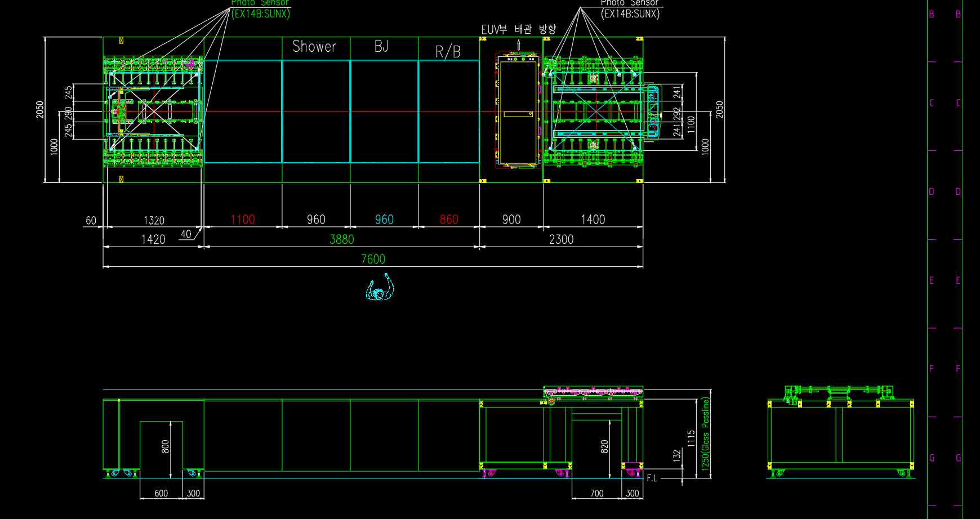Viewport: 980px width, 519px height.
Task: Select the "132" vertical dimension
Action: pyautogui.click(x=677, y=455)
